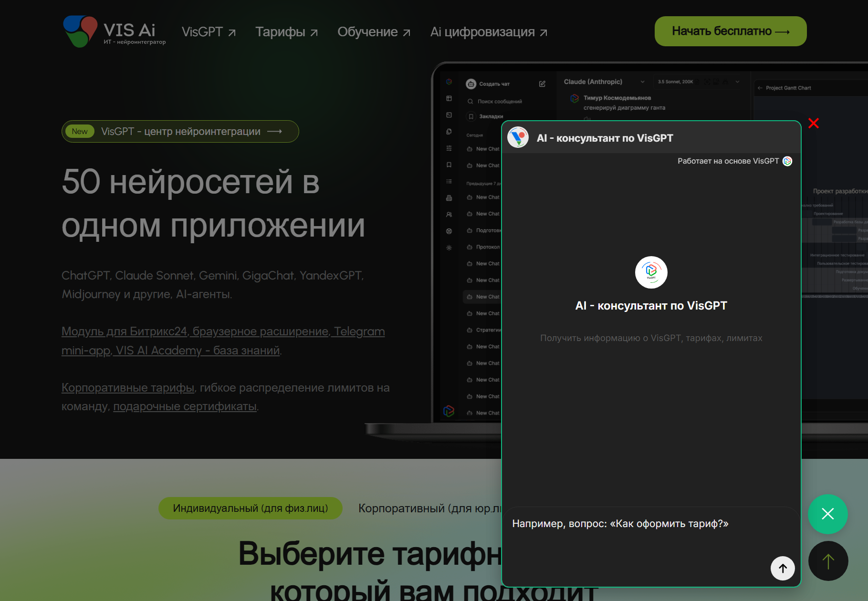Click the settings sliders icon in sidebar
The height and width of the screenshot is (601, 868).
point(449,148)
